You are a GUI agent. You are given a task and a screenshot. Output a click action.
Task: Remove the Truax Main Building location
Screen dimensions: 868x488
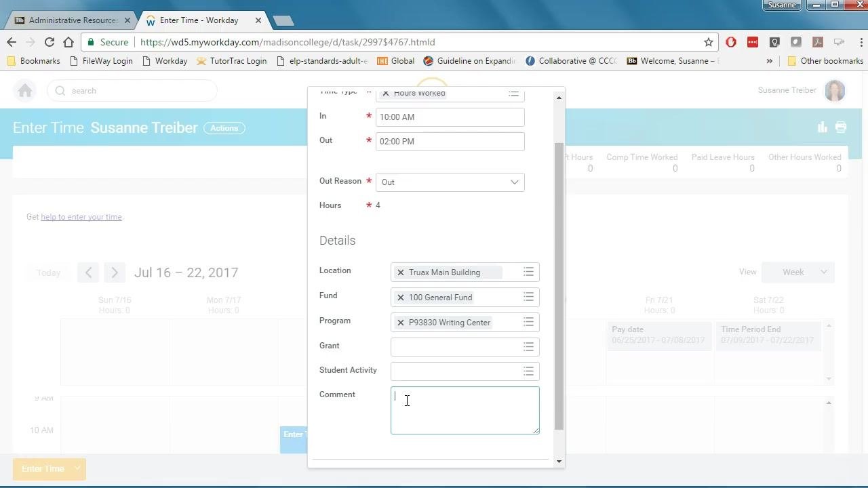401,272
